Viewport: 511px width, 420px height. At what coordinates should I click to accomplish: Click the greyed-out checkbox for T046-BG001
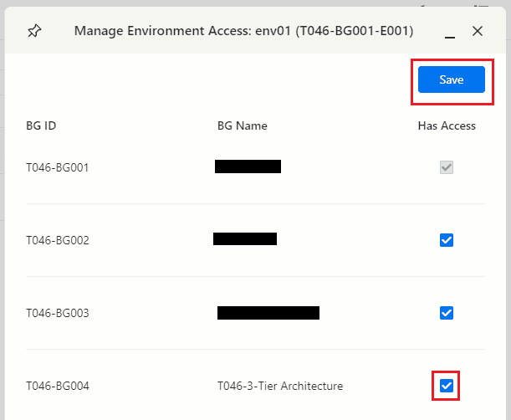coord(447,167)
